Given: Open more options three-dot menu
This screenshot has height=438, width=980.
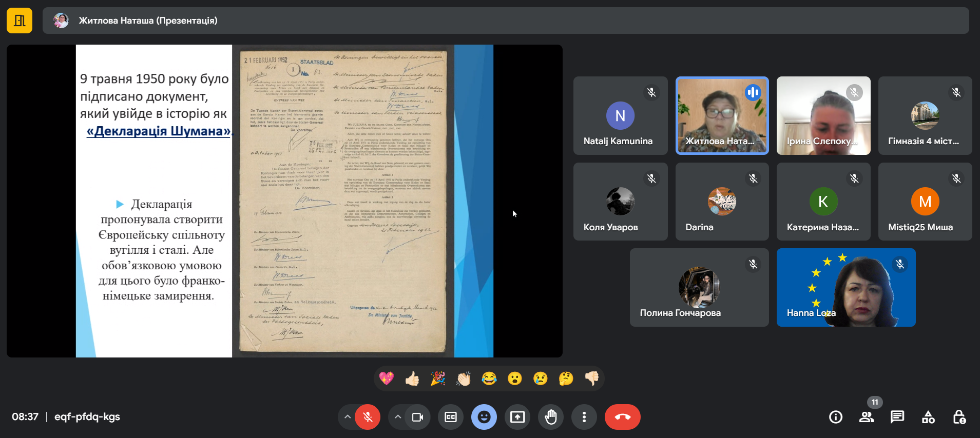Looking at the screenshot, I should click(x=584, y=417).
